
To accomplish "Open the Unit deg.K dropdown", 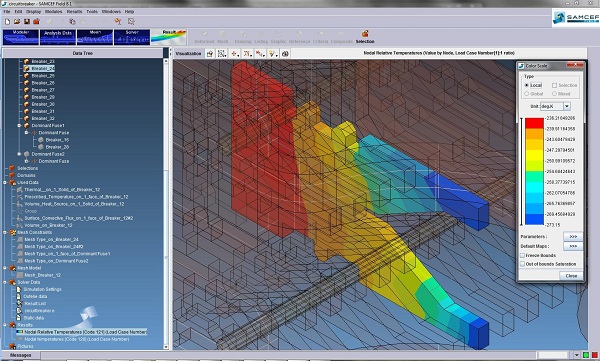I will tap(567, 106).
